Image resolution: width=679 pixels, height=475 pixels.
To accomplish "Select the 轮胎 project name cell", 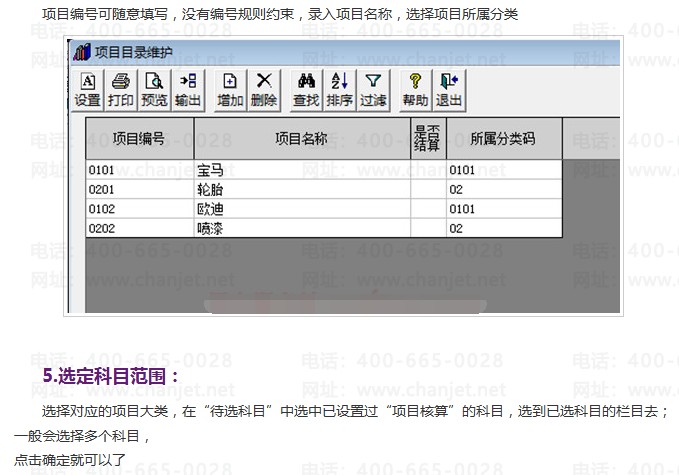I will pos(302,189).
